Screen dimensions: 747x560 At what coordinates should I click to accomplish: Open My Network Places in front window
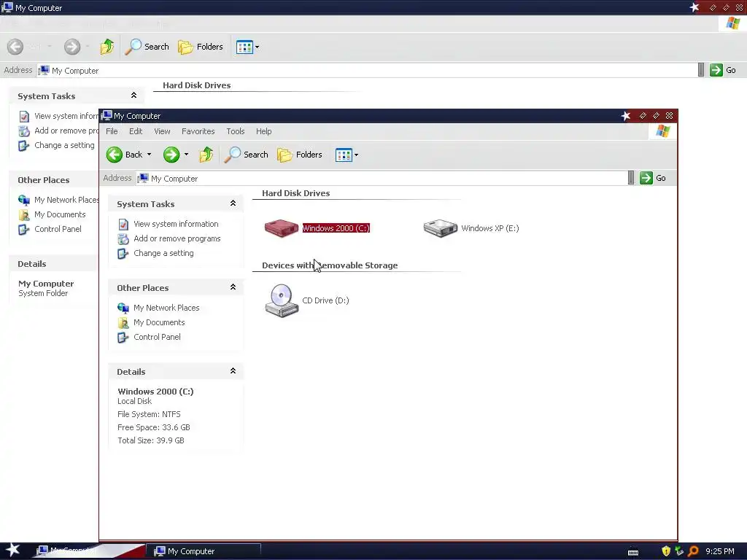166,308
